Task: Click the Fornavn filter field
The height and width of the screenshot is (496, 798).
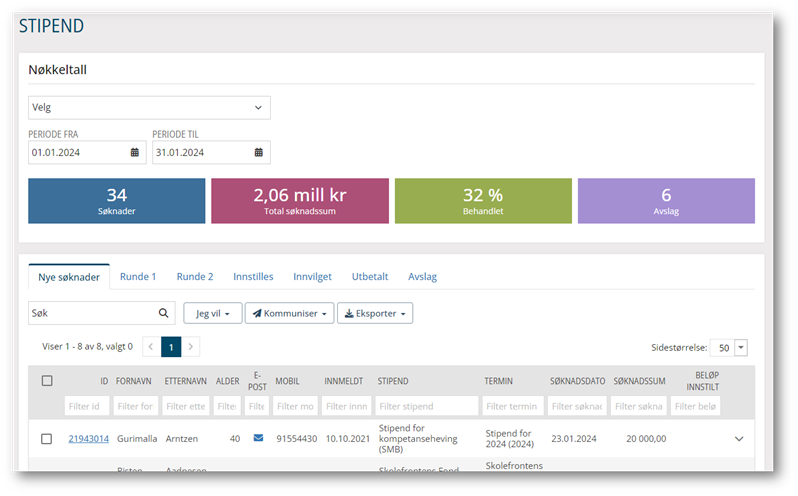Action: click(x=135, y=406)
